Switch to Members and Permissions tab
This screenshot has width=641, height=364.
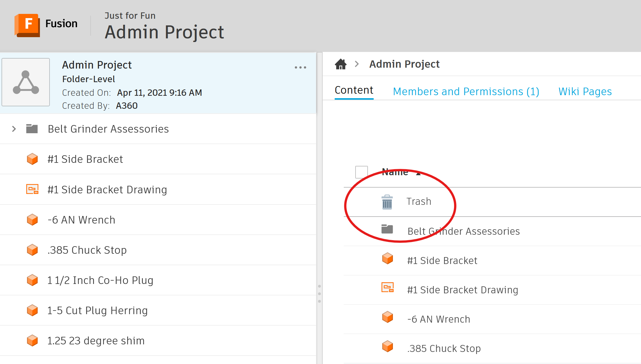click(466, 92)
